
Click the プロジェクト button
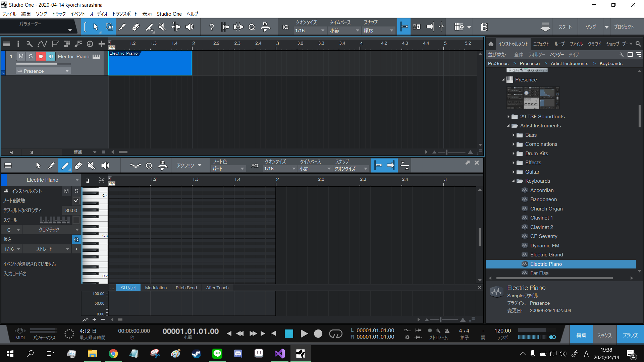pos(624,27)
